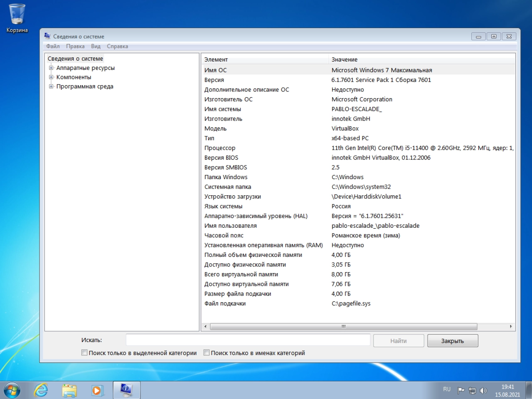The width and height of the screenshot is (532, 399).
Task: Open Windows Explorer folder icon in taskbar
Action: pos(69,391)
